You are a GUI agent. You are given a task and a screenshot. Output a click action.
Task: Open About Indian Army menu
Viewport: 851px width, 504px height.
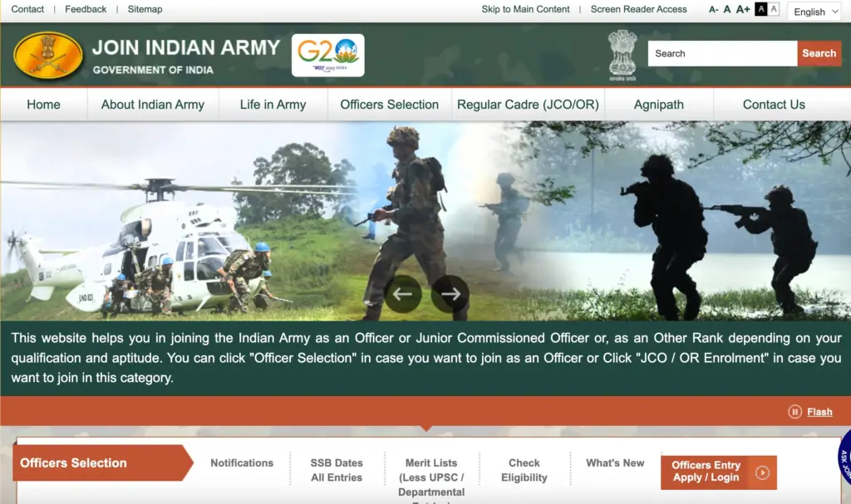tap(153, 104)
